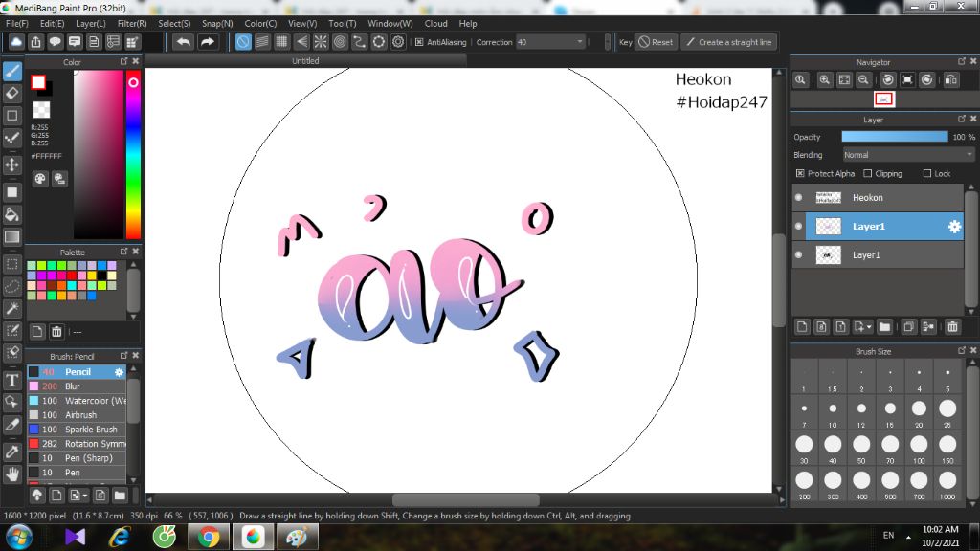Click the rainbow hue bar
The image size is (980, 551).
pos(132,154)
